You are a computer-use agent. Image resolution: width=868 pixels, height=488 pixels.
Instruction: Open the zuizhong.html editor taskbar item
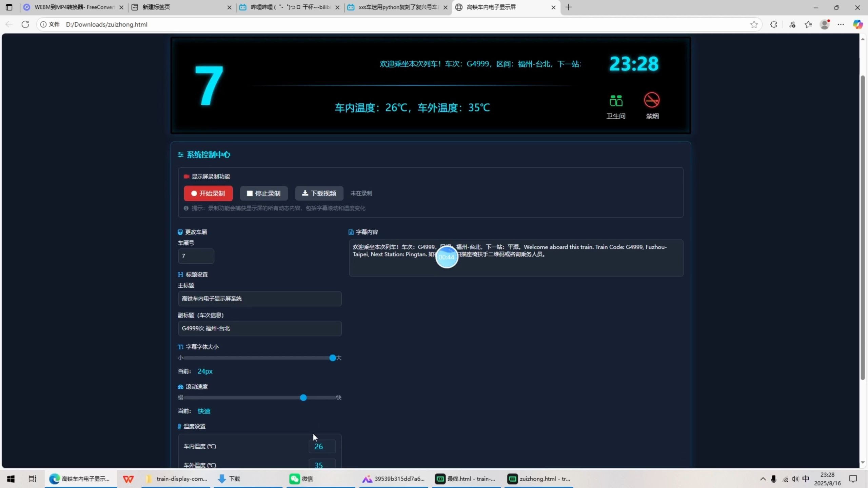click(x=539, y=479)
